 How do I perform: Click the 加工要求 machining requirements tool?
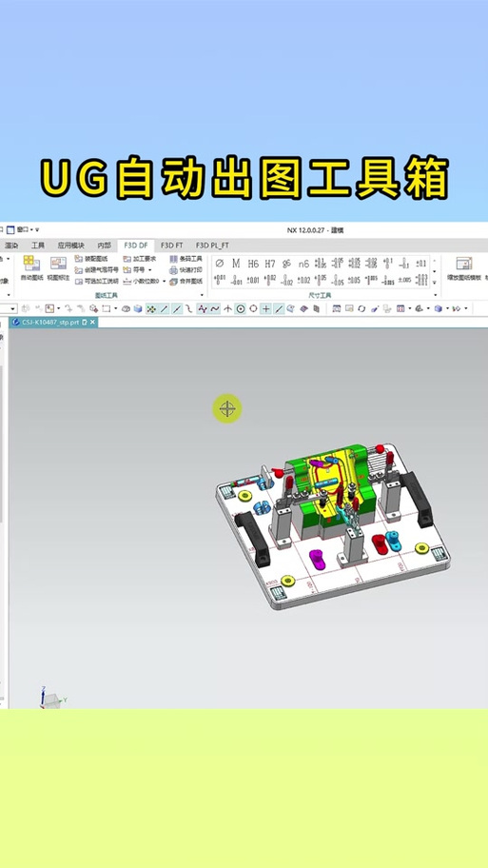140,259
